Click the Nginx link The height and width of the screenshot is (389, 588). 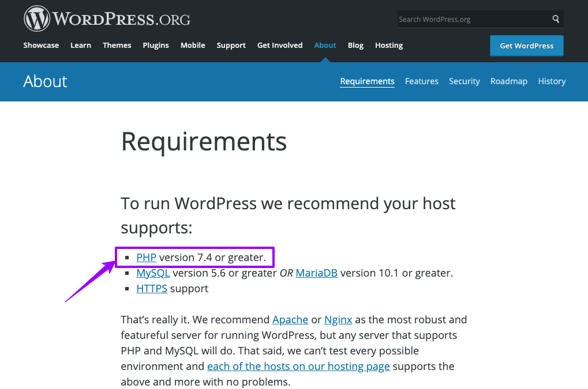[x=338, y=319]
